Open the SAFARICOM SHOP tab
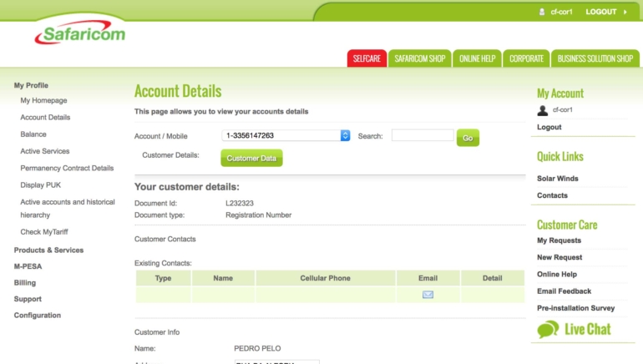 419,58
